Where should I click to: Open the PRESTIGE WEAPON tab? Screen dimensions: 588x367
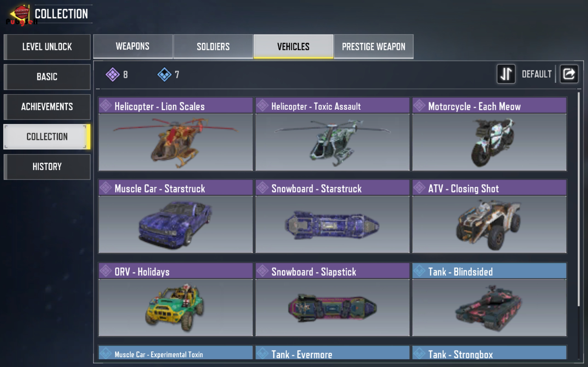pyautogui.click(x=373, y=46)
